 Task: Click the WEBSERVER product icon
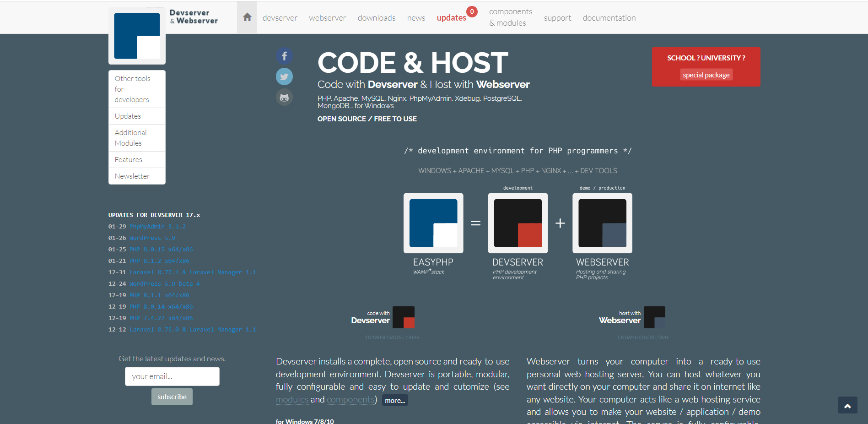tap(602, 223)
